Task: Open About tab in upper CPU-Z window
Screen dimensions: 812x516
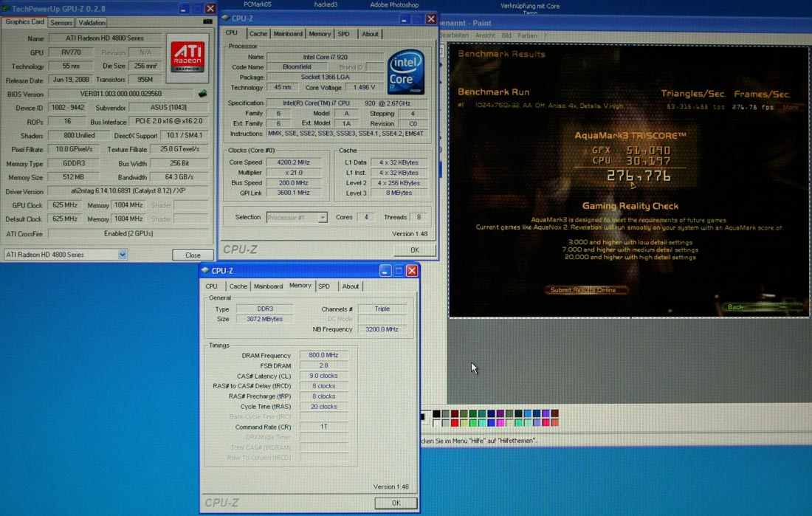Action: [x=370, y=34]
